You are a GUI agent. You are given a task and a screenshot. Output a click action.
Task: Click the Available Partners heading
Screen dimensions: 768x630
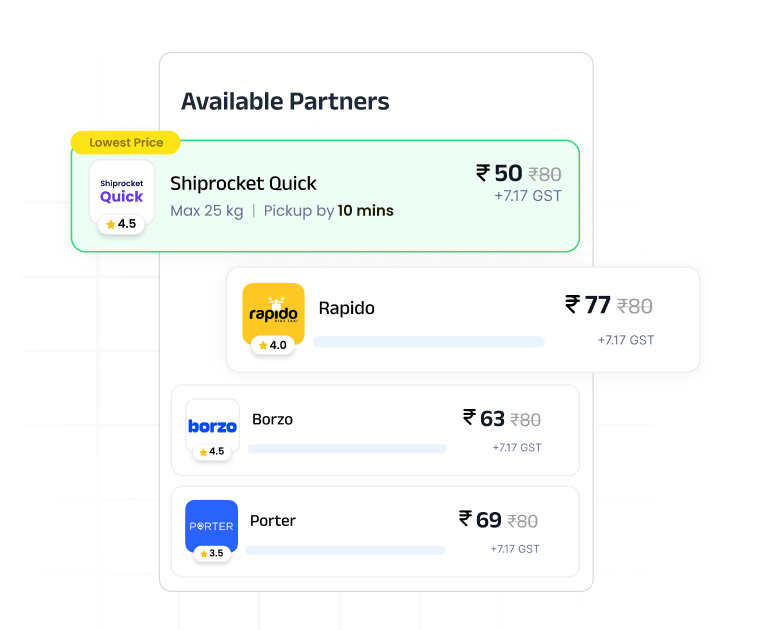pyautogui.click(x=285, y=101)
